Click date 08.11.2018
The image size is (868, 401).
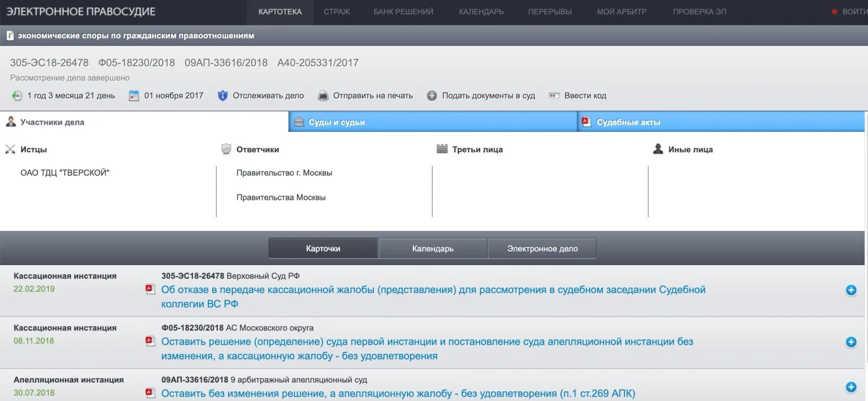[x=34, y=341]
